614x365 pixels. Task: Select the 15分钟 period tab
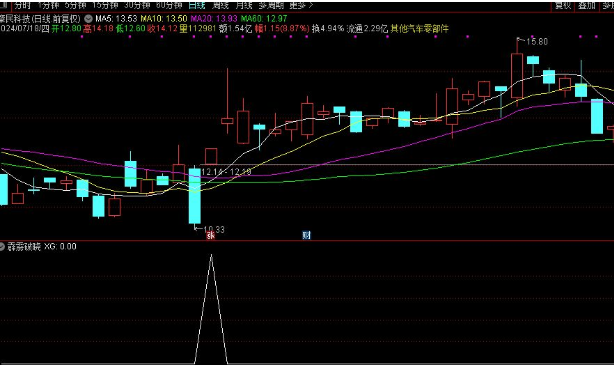click(x=105, y=5)
